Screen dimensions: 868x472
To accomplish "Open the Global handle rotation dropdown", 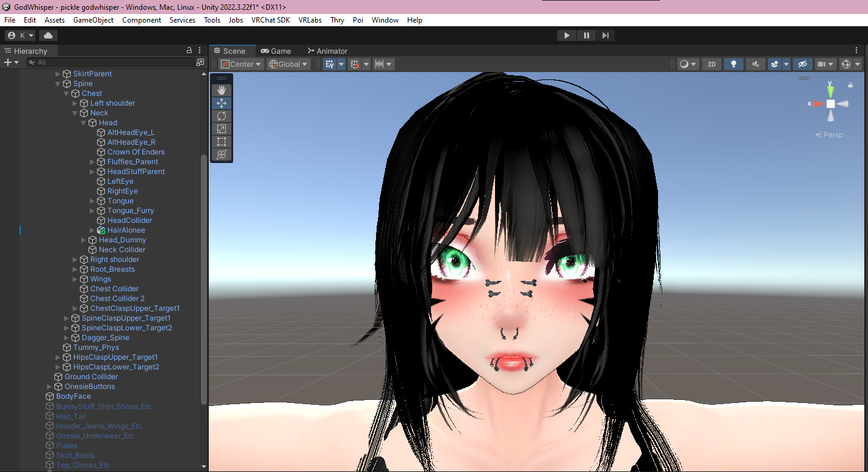I will click(289, 64).
